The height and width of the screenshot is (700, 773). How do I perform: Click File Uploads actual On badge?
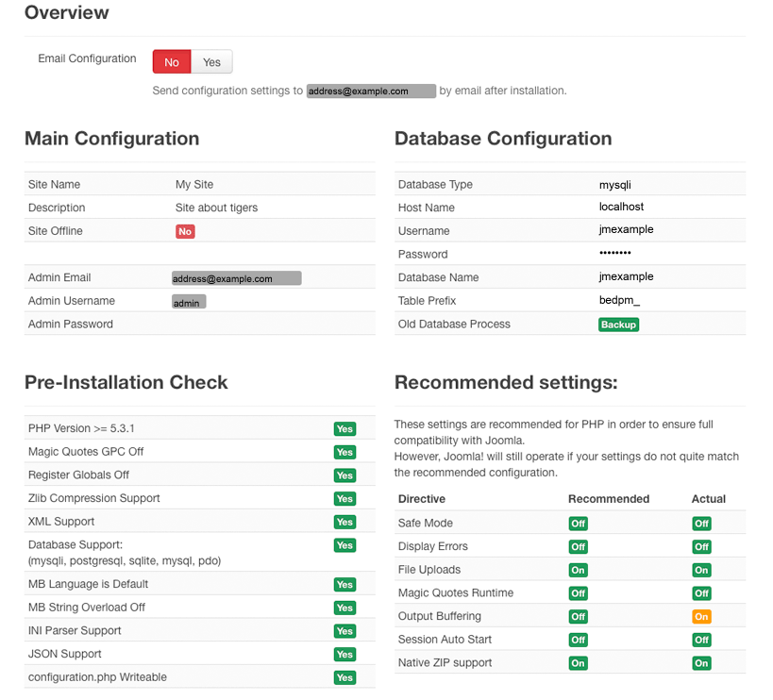(701, 570)
